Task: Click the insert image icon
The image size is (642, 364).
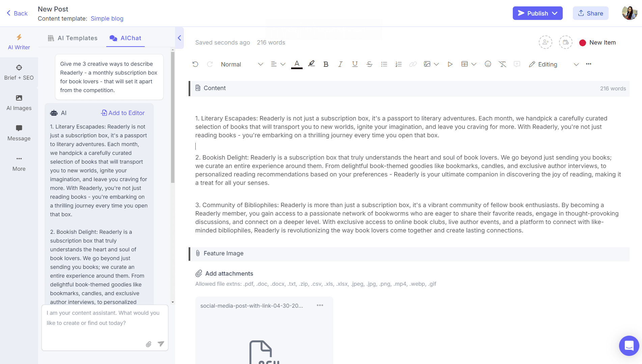Action: coord(427,64)
